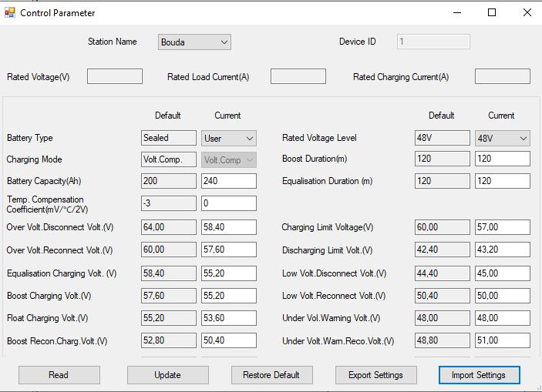Click the Control Parameter window icon

pos(9,13)
